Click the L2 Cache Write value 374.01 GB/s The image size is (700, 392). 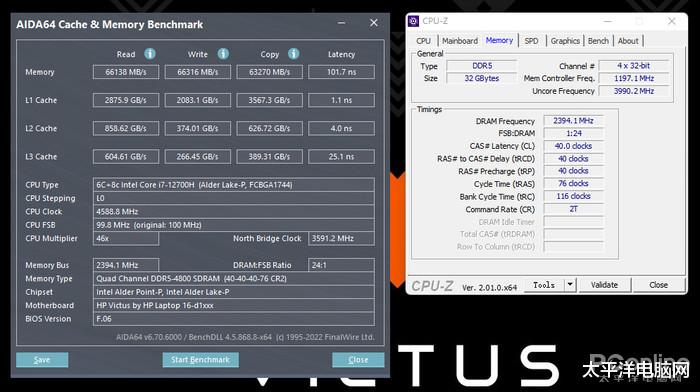[198, 128]
